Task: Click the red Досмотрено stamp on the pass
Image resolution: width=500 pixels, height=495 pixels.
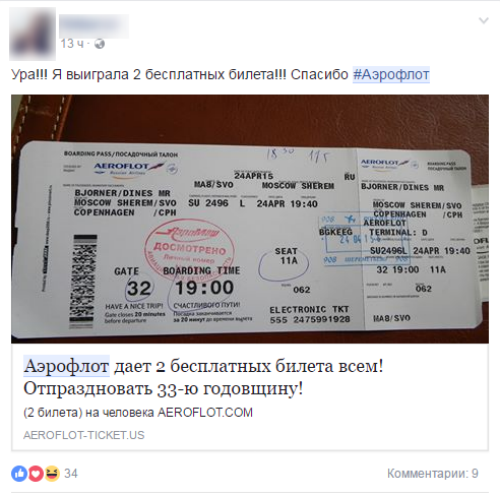Action: pos(189,246)
